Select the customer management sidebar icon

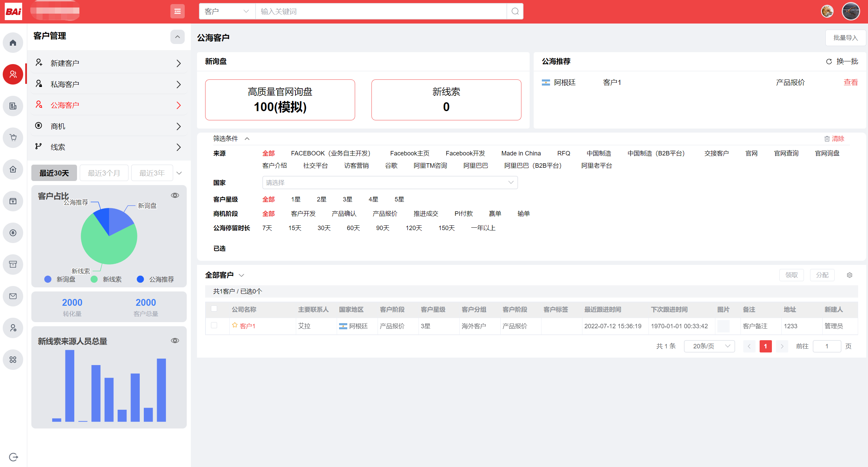(13, 74)
